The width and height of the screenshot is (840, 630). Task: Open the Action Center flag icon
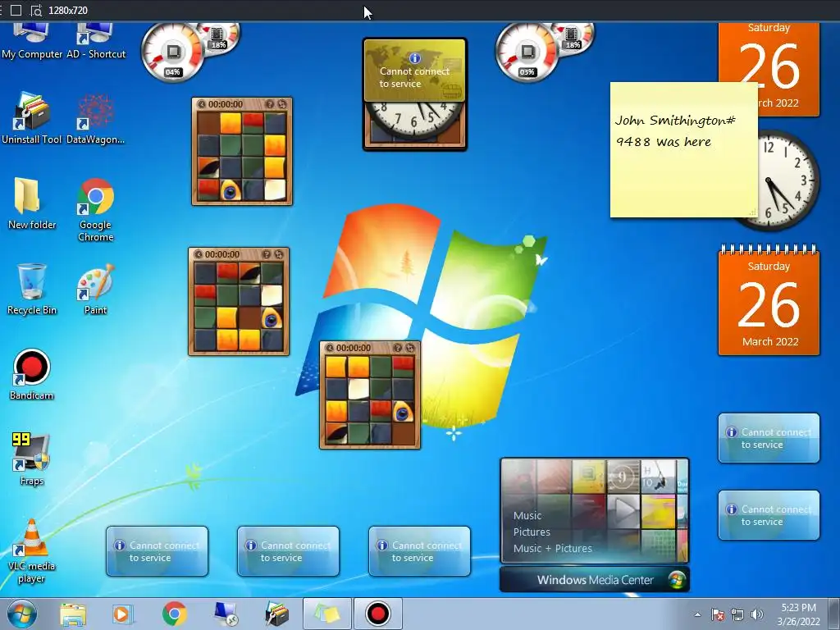tap(718, 614)
